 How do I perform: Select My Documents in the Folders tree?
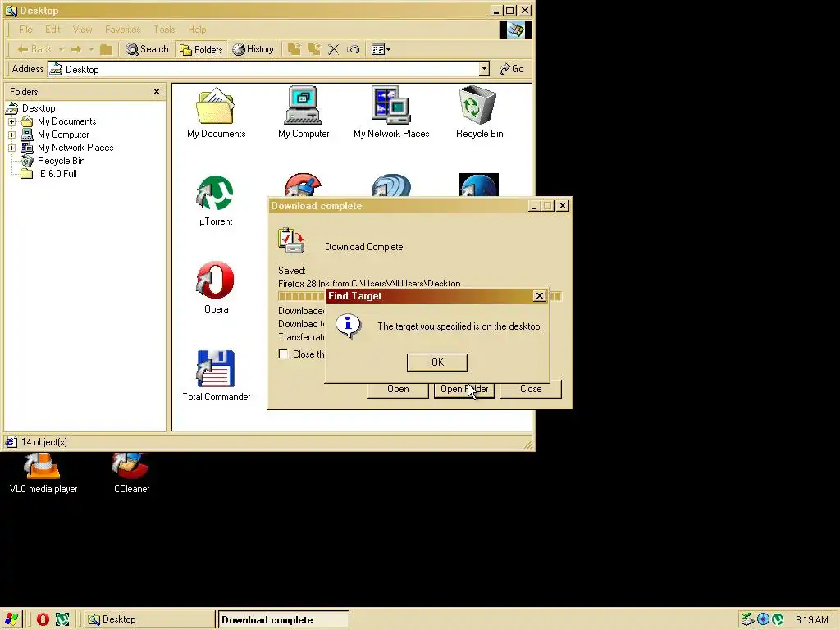tap(66, 121)
